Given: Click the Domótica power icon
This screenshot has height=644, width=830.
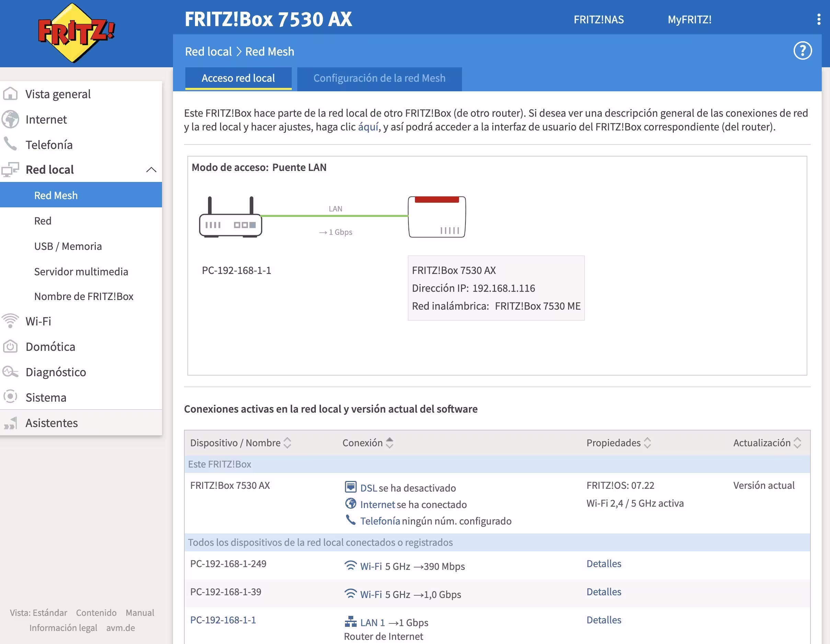Looking at the screenshot, I should (10, 346).
